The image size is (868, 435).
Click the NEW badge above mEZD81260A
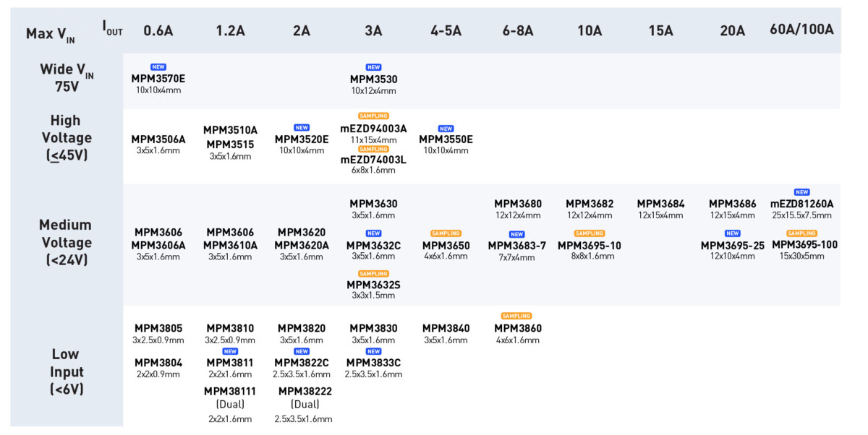click(x=801, y=192)
